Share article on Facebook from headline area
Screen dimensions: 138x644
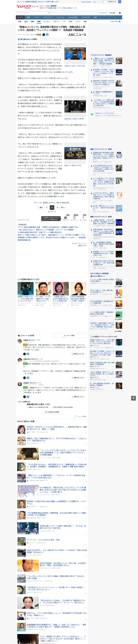[x=47, y=35]
